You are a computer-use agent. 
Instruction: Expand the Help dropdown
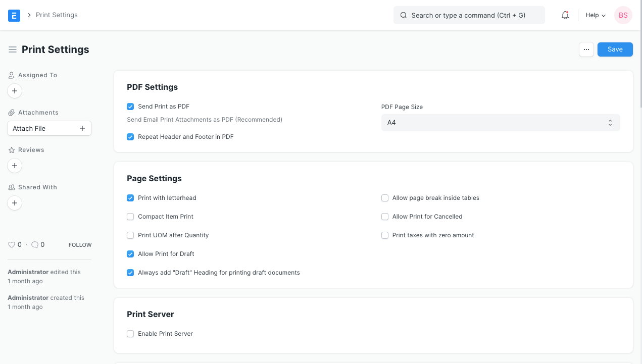(595, 15)
